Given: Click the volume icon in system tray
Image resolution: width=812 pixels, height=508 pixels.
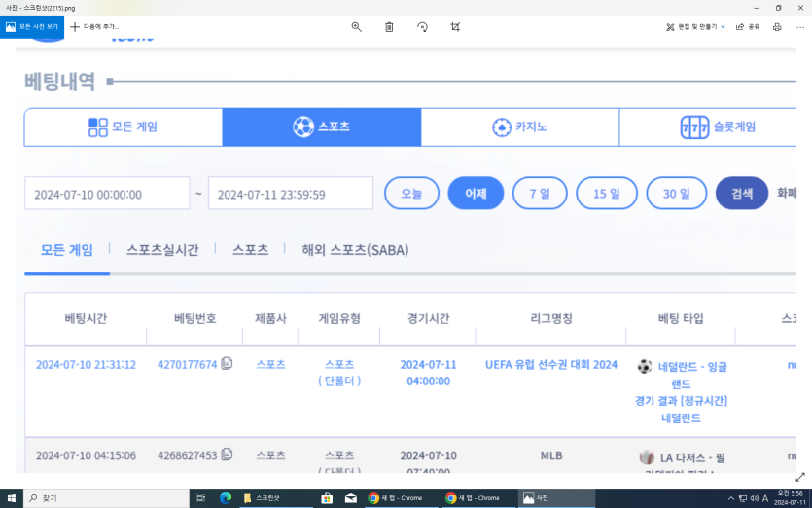Looking at the screenshot, I should click(x=754, y=498).
